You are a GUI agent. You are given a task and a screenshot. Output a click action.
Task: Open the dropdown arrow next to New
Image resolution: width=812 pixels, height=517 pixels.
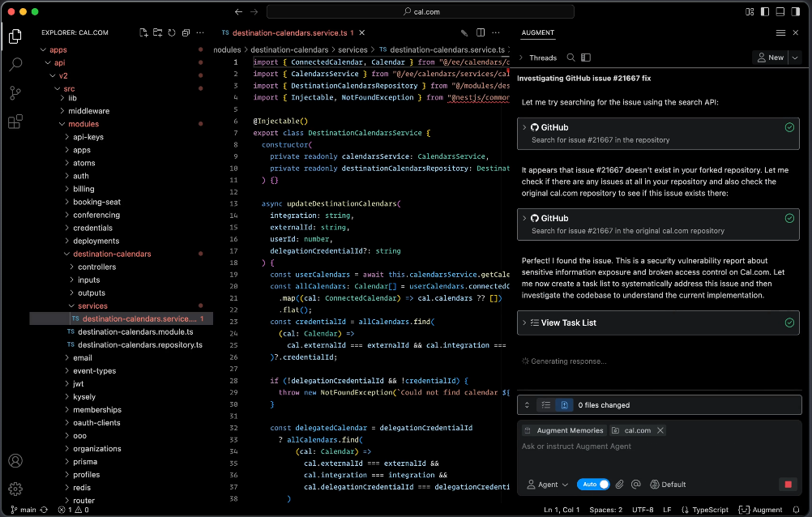(795, 58)
